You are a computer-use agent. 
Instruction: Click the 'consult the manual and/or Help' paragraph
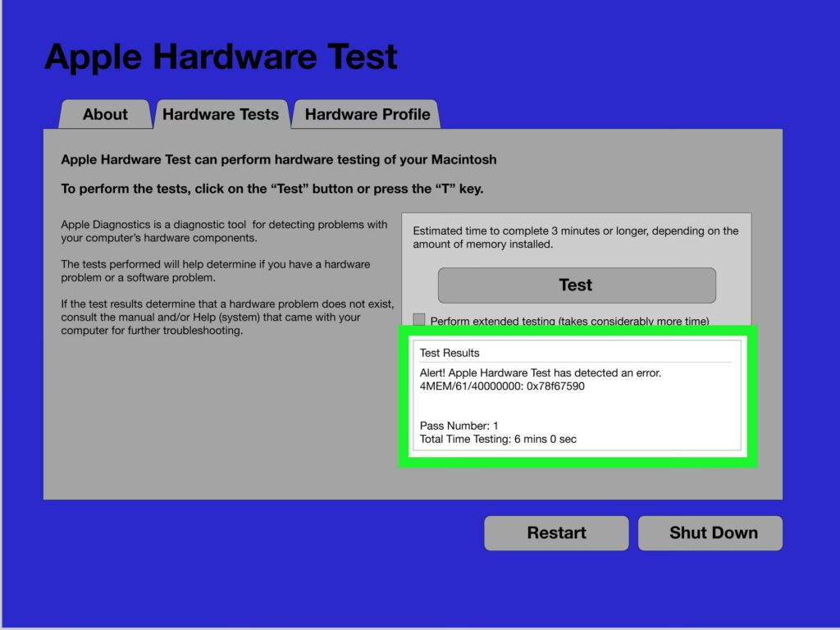227,317
